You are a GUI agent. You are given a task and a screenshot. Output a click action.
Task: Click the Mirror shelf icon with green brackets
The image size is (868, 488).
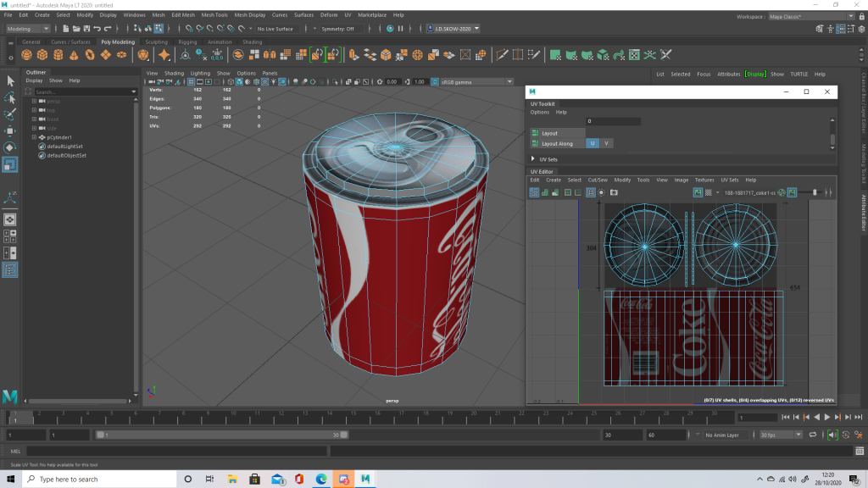click(319, 55)
